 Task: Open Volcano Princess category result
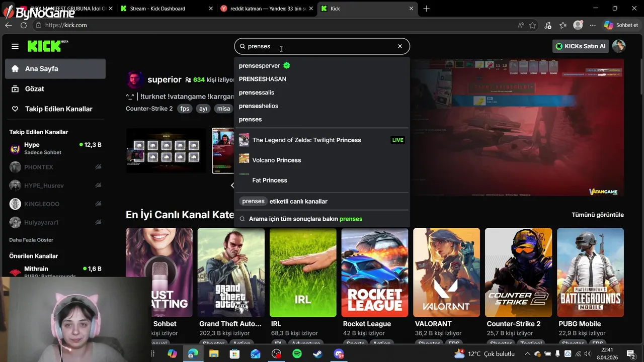click(x=321, y=160)
